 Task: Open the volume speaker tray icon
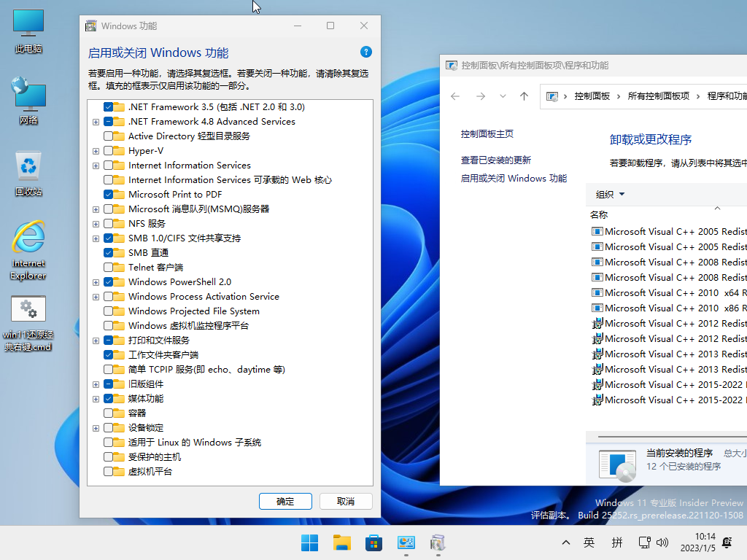[662, 542]
